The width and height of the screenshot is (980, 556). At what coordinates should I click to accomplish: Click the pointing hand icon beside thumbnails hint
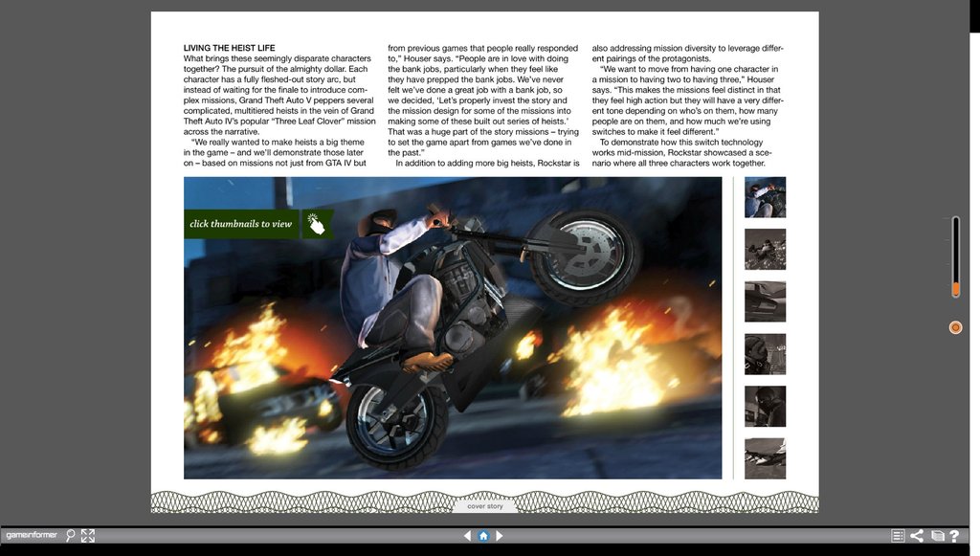click(x=317, y=224)
